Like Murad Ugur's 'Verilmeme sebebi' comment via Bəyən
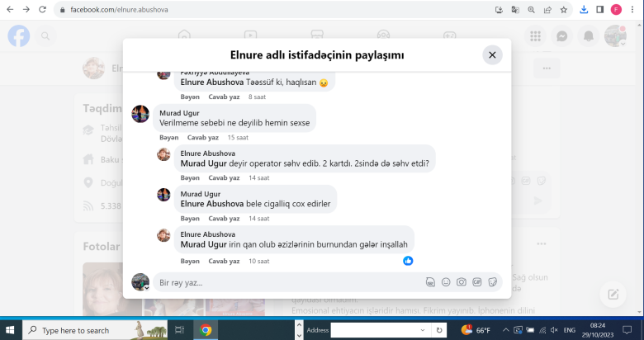 click(168, 137)
